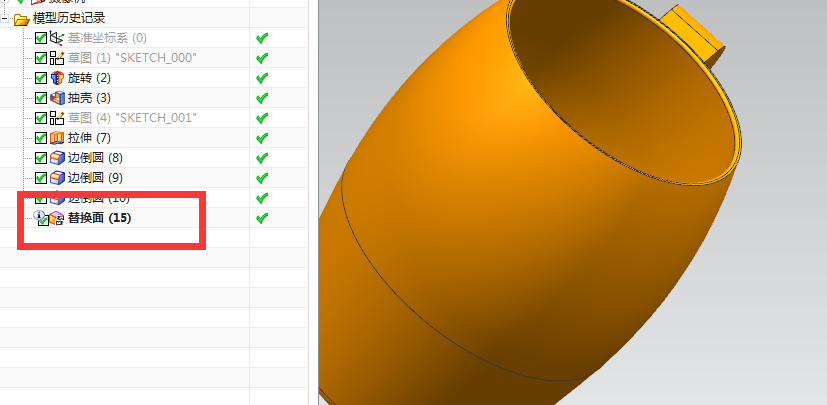Click the green status checkmark for 基准坐标系 (0)
Screen dimensions: 827x405
click(262, 38)
